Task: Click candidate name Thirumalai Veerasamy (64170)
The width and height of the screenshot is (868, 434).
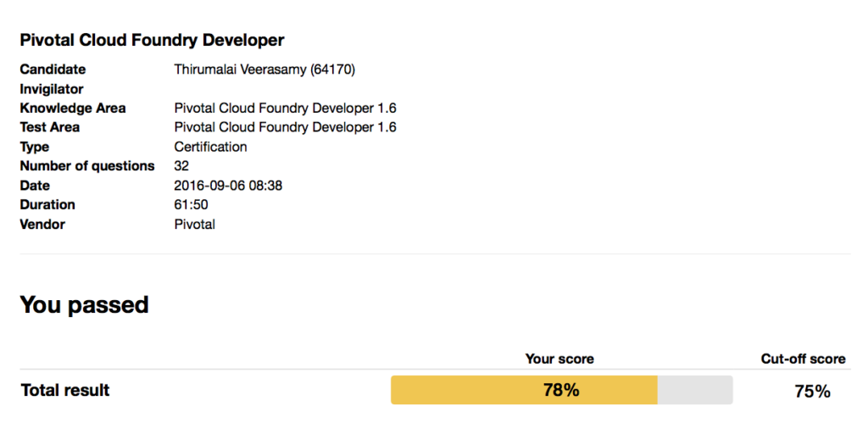Action: point(264,70)
